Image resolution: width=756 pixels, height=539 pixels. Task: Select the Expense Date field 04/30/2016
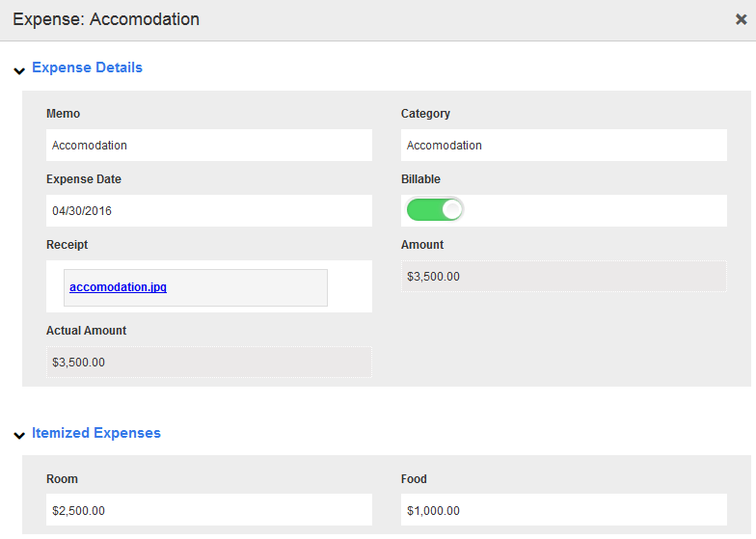click(x=208, y=210)
